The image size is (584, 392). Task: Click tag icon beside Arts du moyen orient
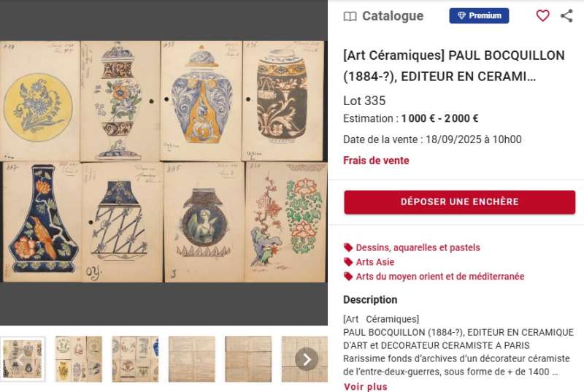point(348,277)
